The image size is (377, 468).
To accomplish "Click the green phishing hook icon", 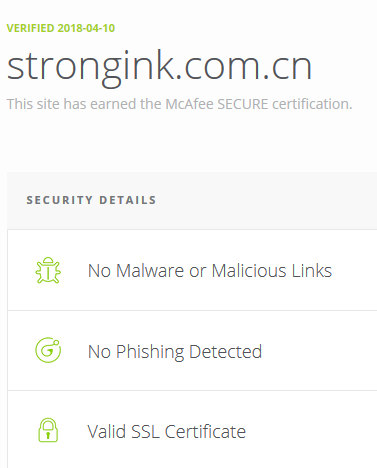I will click(48, 350).
